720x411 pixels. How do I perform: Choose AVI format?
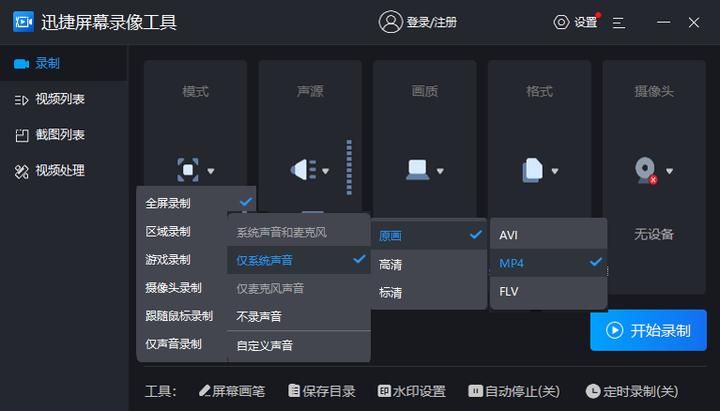(x=549, y=235)
